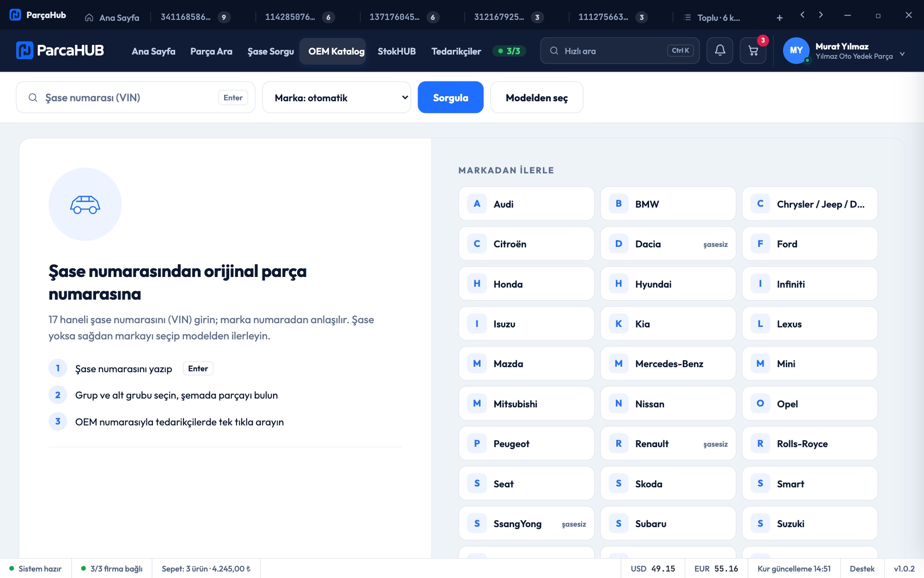Focus the Şase numarası (VIN) input field
Screen dimensions: 924x578
(x=135, y=98)
